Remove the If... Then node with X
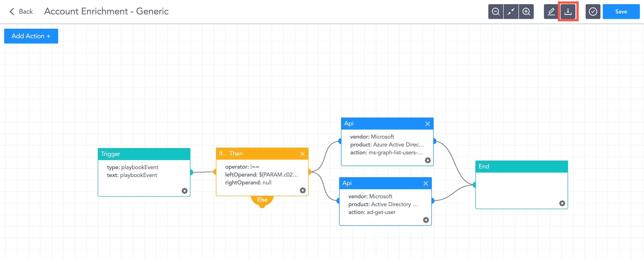The image size is (644, 260). click(x=302, y=154)
